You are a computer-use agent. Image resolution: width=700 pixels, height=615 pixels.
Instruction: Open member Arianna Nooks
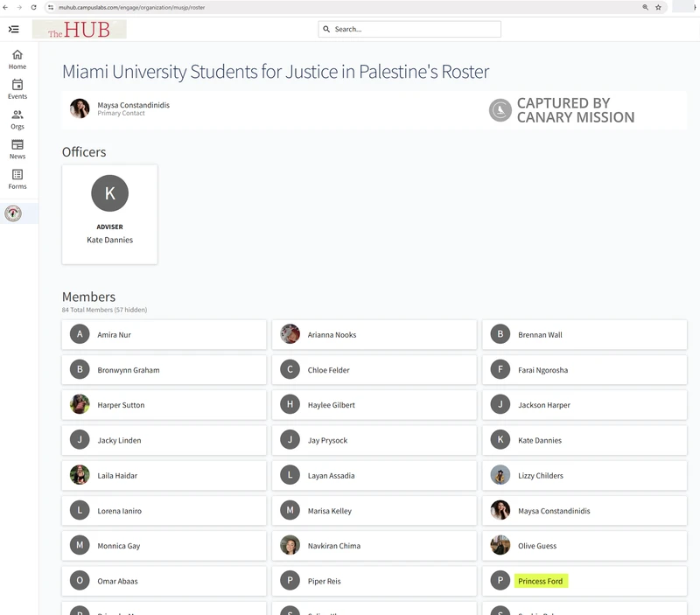pyautogui.click(x=374, y=335)
